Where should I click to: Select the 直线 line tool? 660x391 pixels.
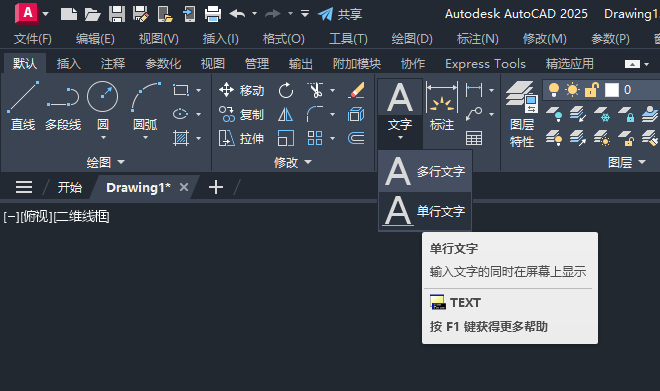pyautogui.click(x=23, y=106)
